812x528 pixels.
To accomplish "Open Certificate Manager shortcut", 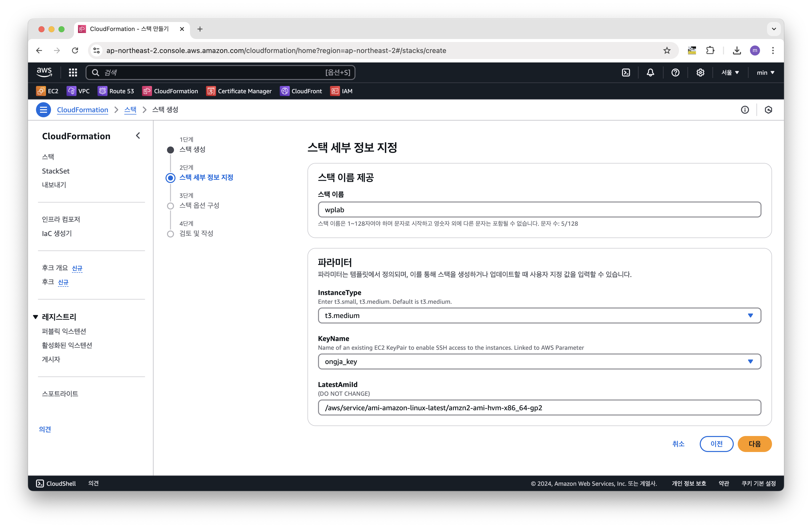I will click(x=239, y=91).
